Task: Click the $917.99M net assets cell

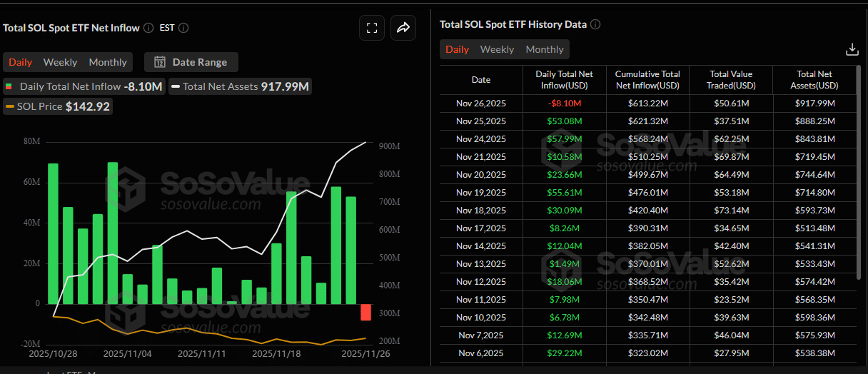Action: click(x=814, y=103)
